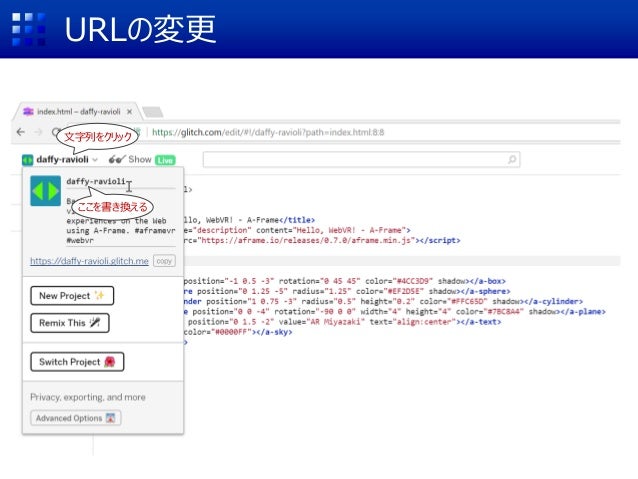638x479 pixels.
Task: Close the index.html – daffy-ravioli tab
Action: pyautogui.click(x=129, y=112)
